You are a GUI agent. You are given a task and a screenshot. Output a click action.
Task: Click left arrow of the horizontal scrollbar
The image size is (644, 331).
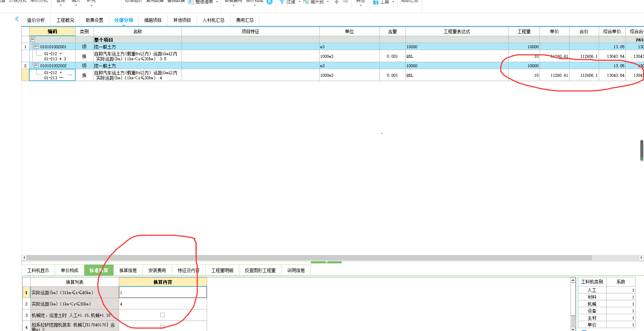tap(24, 258)
